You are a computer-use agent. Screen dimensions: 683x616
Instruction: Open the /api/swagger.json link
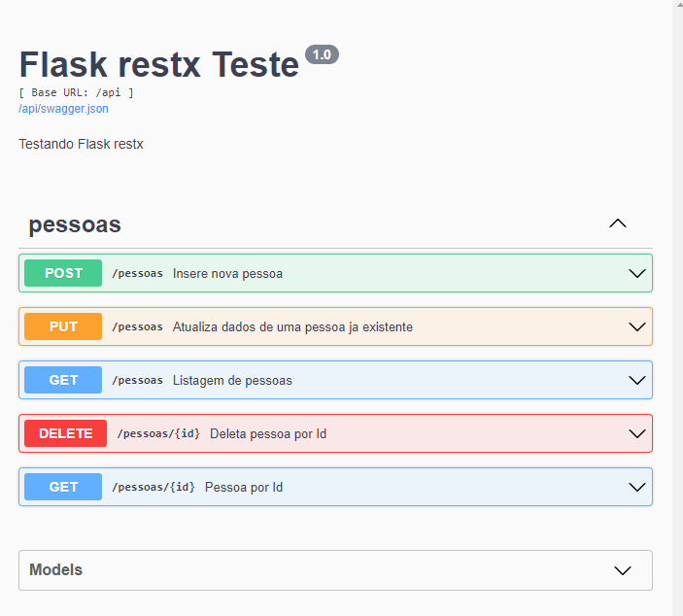point(63,109)
